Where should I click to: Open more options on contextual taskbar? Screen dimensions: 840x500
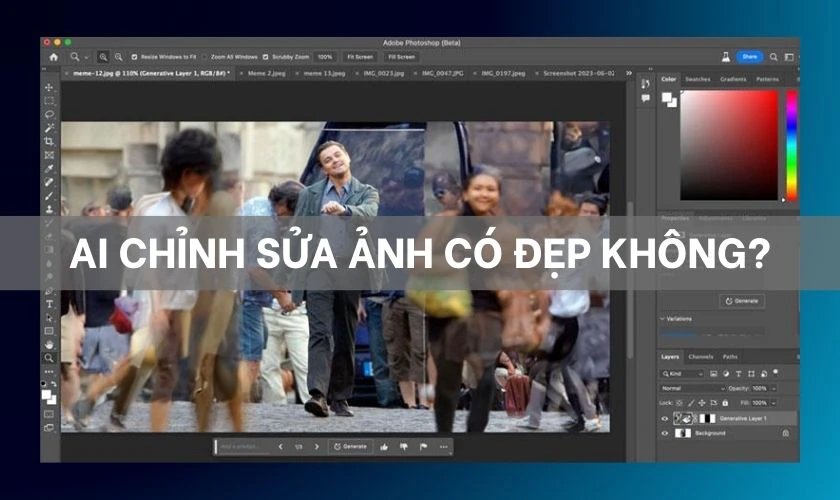[x=444, y=446]
